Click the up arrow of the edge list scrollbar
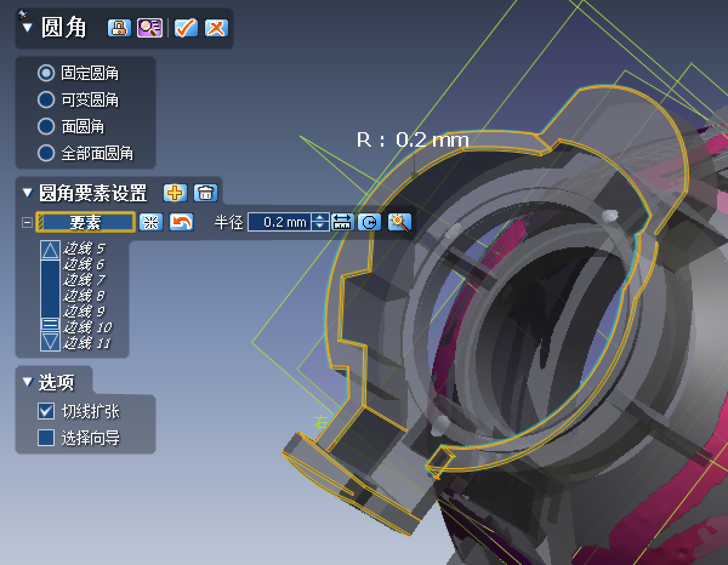The width and height of the screenshot is (728, 565). [50, 250]
